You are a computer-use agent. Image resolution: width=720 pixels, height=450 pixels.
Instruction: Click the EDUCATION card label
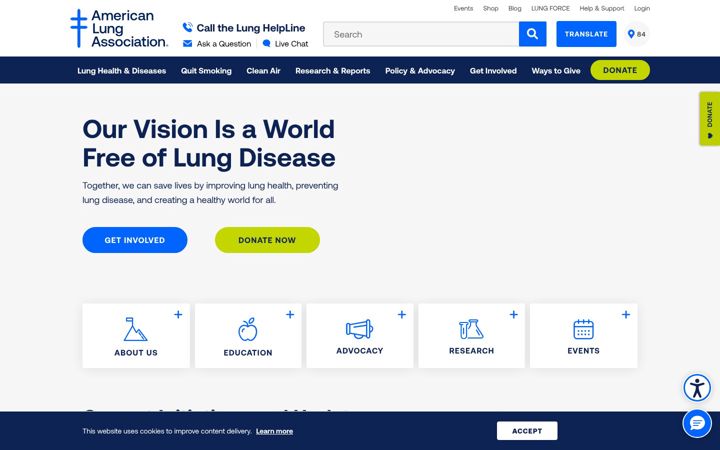pyautogui.click(x=248, y=353)
